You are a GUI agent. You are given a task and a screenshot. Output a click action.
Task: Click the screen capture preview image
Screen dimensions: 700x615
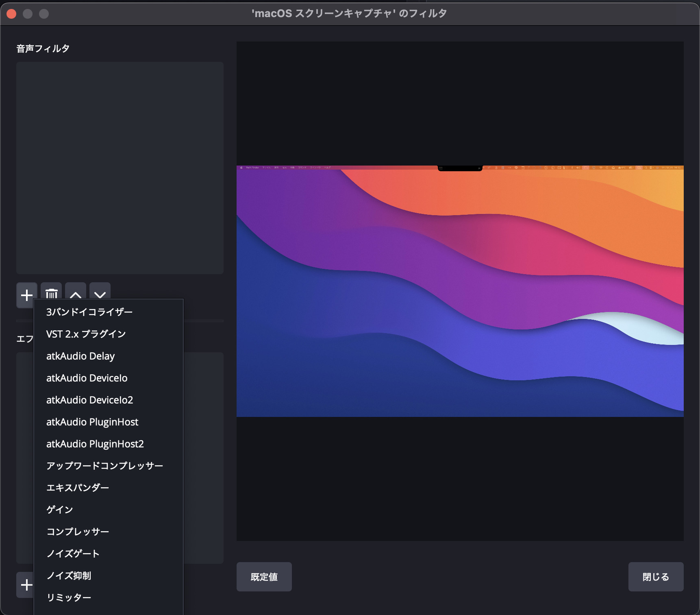click(460, 291)
